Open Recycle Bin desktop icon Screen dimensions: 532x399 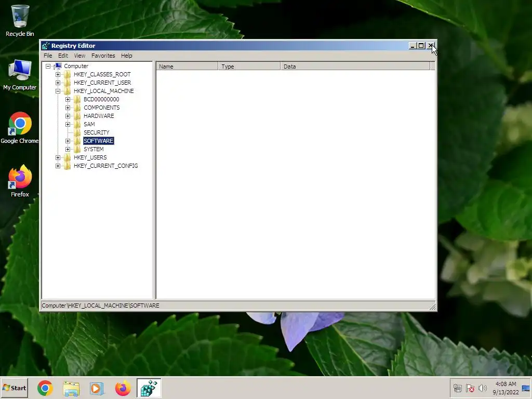tap(20, 20)
